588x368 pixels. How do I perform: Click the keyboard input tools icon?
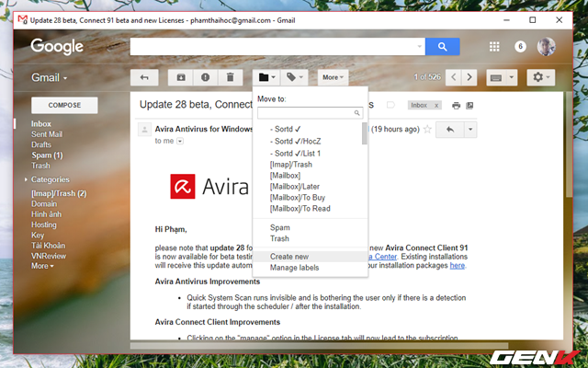496,77
